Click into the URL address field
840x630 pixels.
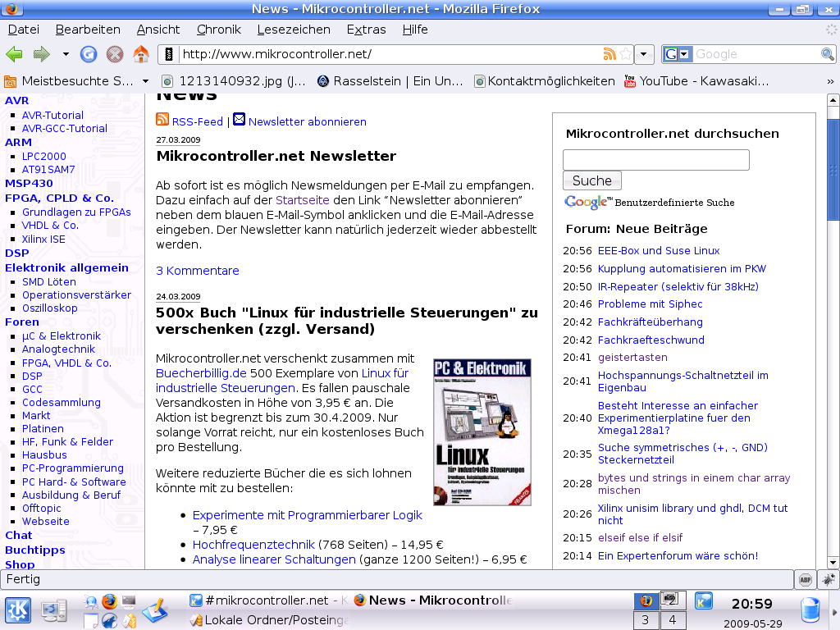(390, 54)
